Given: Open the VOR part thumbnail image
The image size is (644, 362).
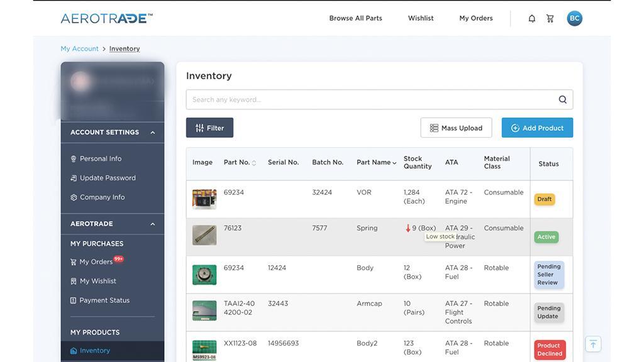Looking at the screenshot, I should (204, 199).
